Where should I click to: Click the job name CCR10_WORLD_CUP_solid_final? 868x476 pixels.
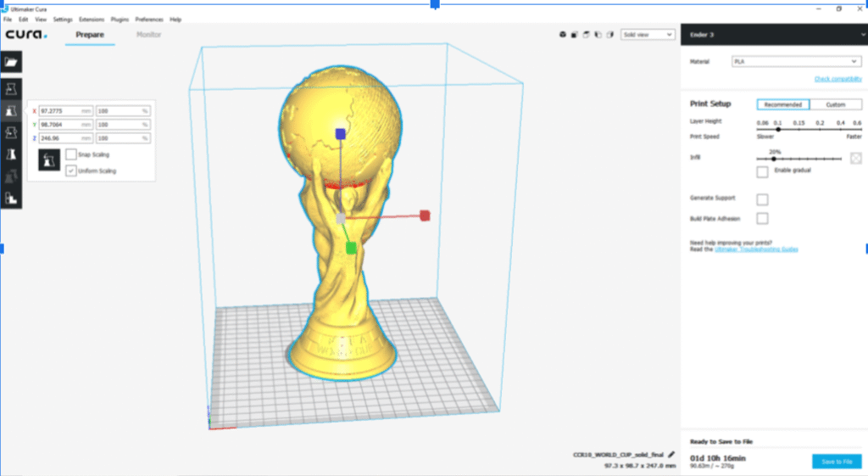(x=618, y=455)
